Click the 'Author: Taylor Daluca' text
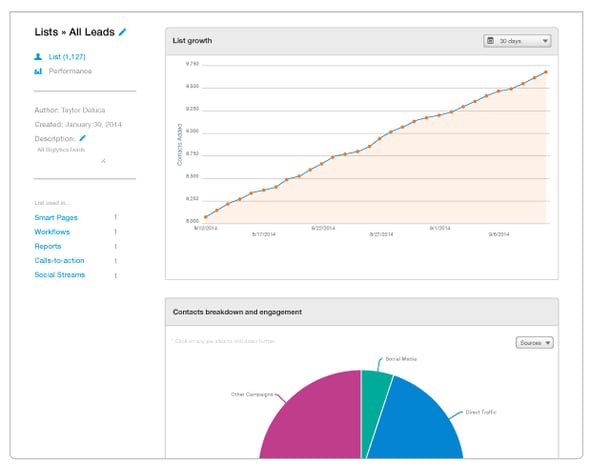590x464 pixels. 70,110
